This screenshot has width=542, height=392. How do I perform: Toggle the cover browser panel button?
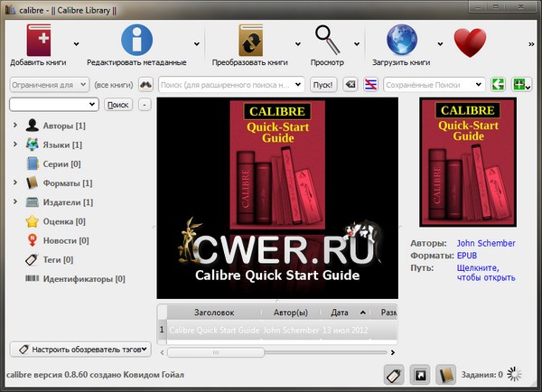pyautogui.click(x=420, y=375)
